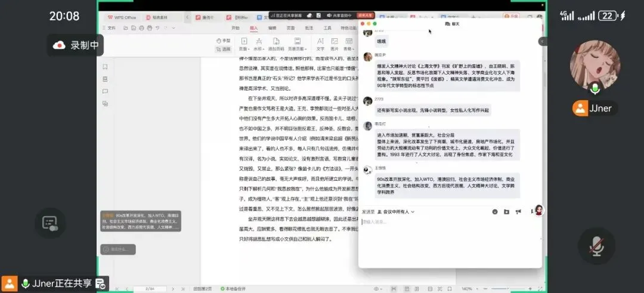Open the 会议中所有人 recipient dropdown
This screenshot has height=293, width=644.
[396, 212]
